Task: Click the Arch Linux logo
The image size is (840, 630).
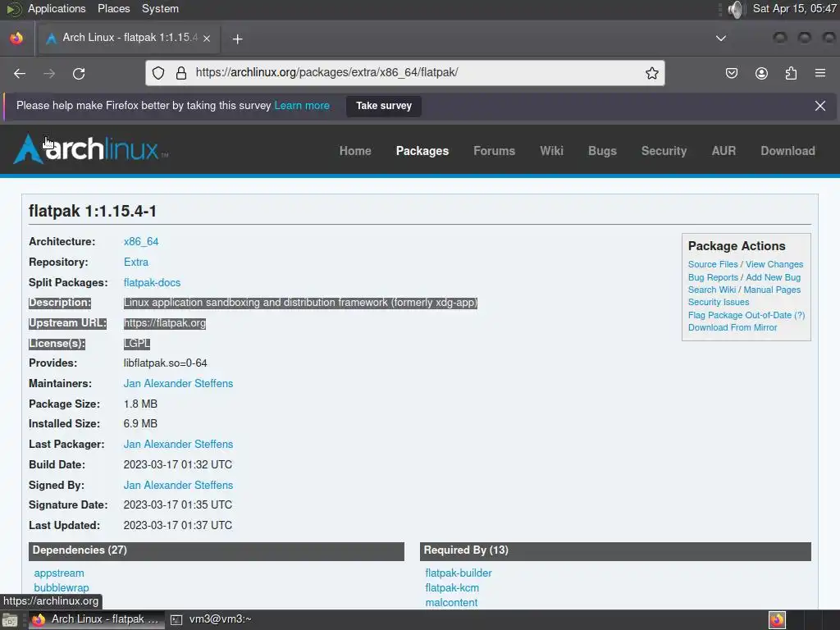Action: pos(90,149)
